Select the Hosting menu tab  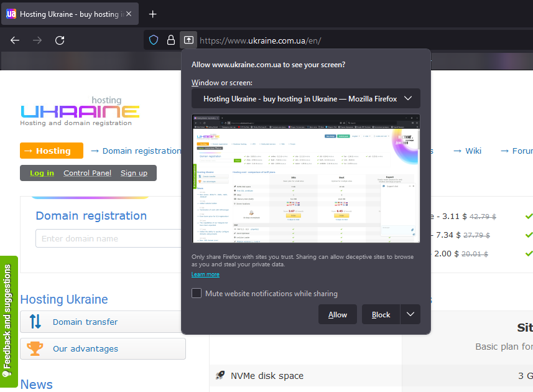(52, 151)
